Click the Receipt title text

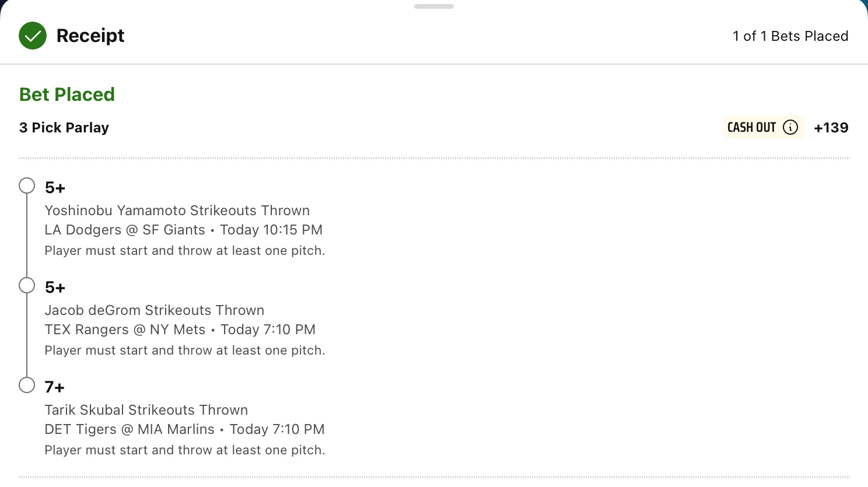coord(90,36)
